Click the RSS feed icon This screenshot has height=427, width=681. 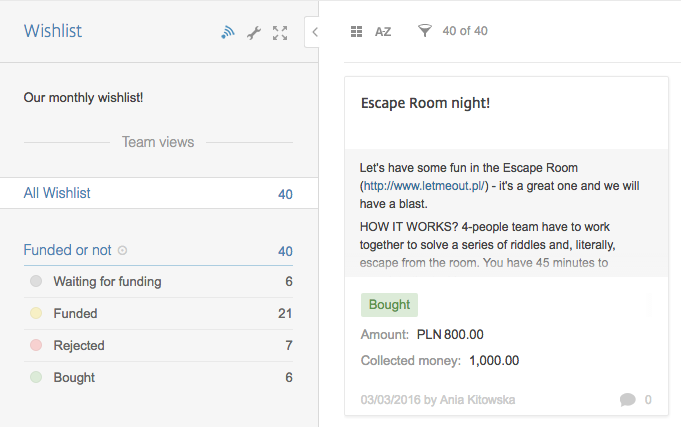coord(228,33)
